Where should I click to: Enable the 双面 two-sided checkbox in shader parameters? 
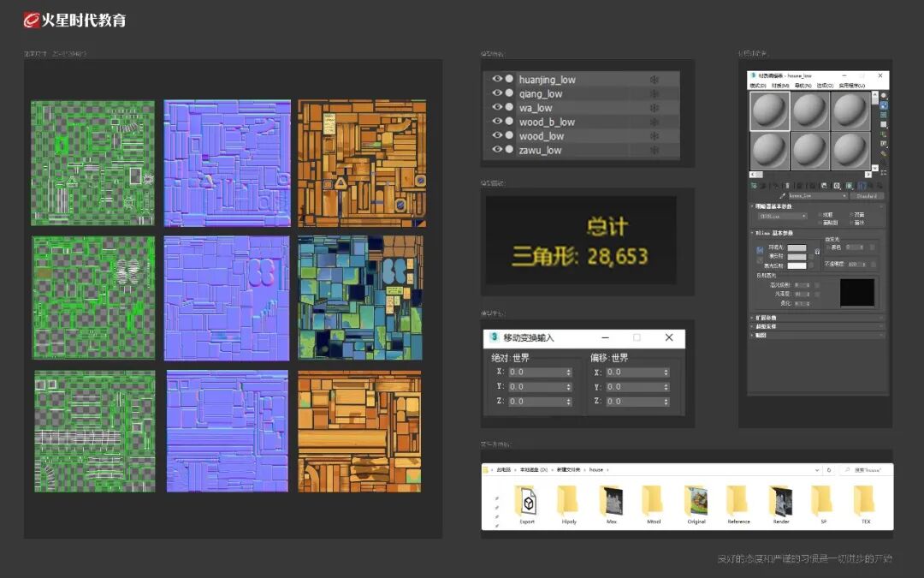[851, 215]
